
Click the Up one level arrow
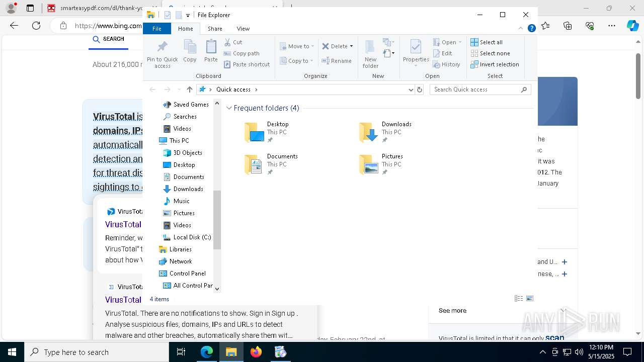pos(189,89)
